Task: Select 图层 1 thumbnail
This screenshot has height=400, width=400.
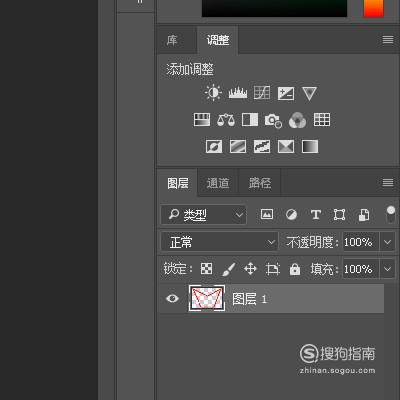Action: (x=207, y=298)
